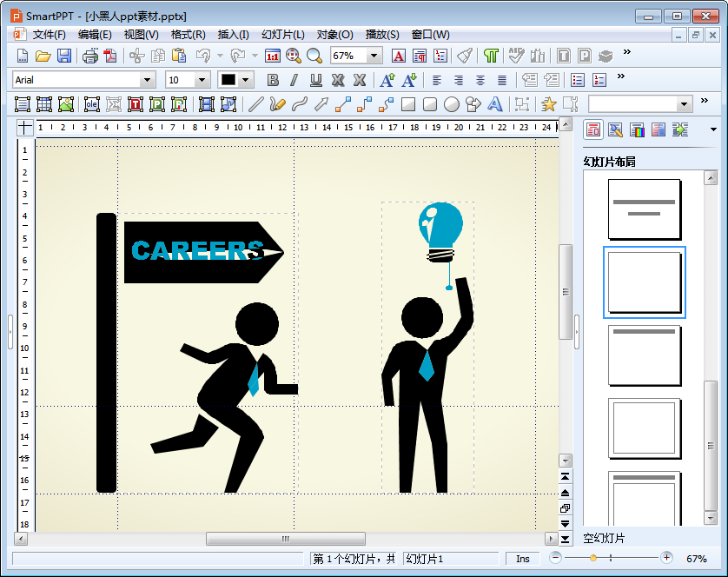This screenshot has width=728, height=577.
Task: Expand hidden icons of the standard toolbar
Action: (627, 51)
